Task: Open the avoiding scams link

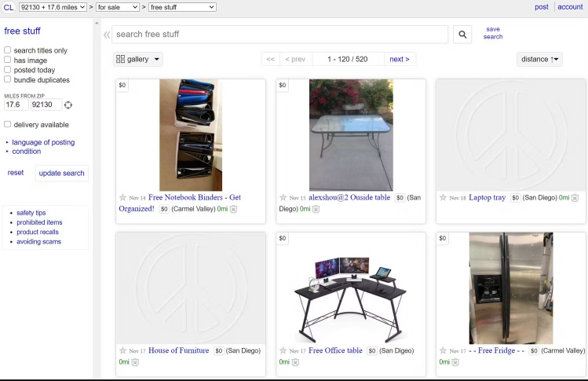Action: [38, 242]
